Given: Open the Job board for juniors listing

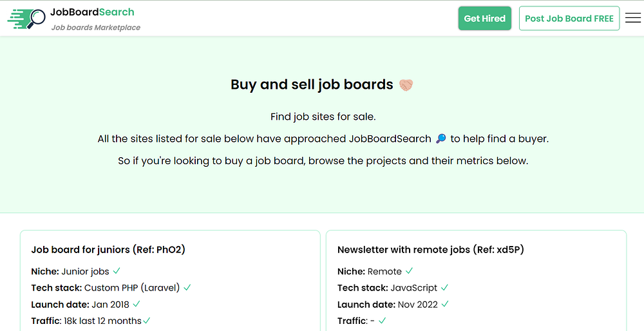Looking at the screenshot, I should [108, 249].
